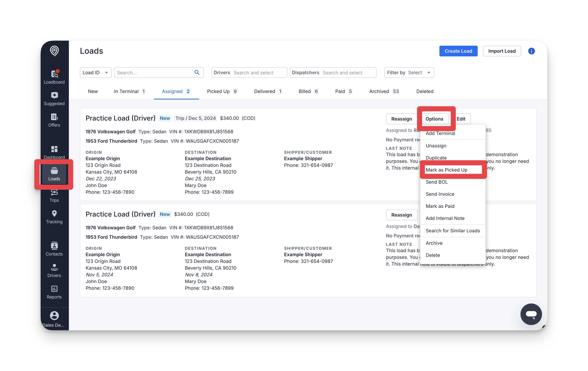Open the Tracking map-pin icon
Screen dimensions: 588x371
[54, 217]
